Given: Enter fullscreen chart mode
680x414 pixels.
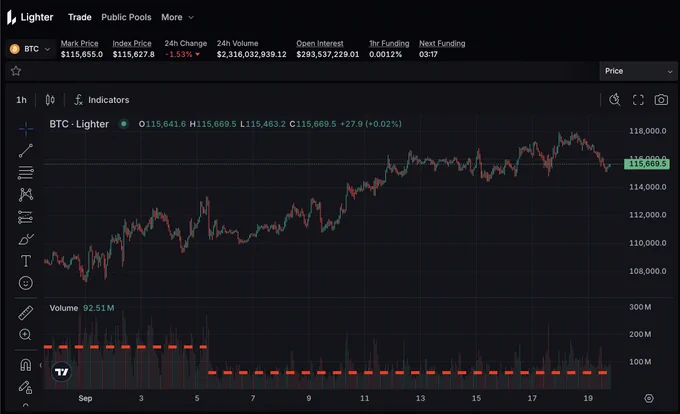Looking at the screenshot, I should [638, 100].
